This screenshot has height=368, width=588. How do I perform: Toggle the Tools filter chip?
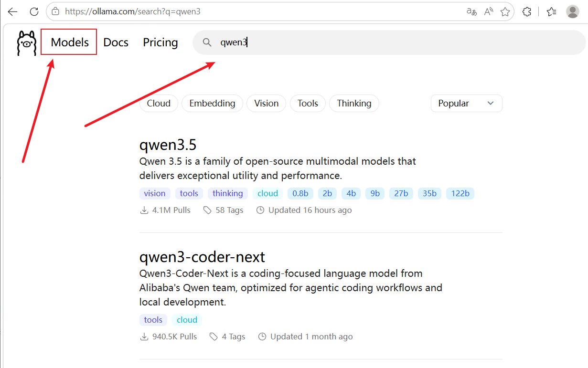(308, 103)
